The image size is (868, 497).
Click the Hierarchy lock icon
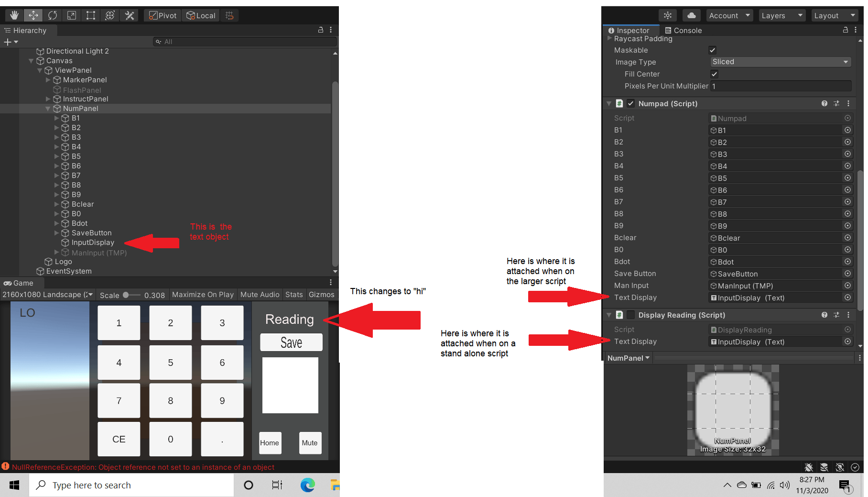(x=321, y=30)
